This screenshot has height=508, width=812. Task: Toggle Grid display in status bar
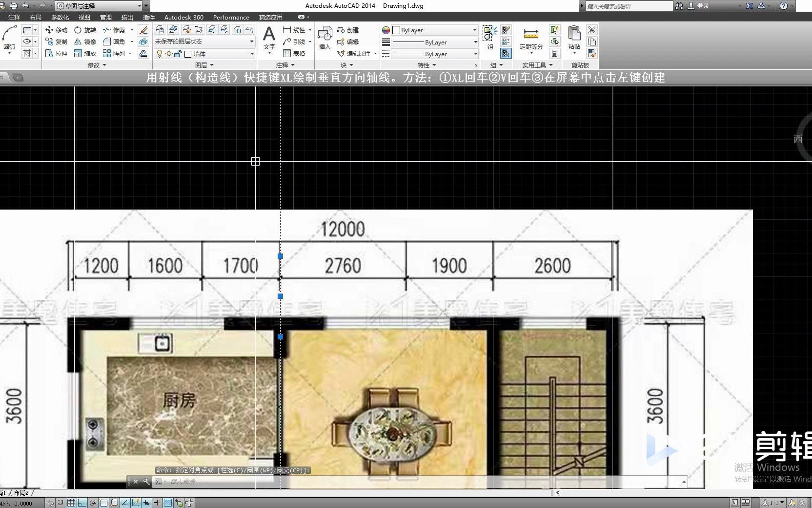point(71,503)
